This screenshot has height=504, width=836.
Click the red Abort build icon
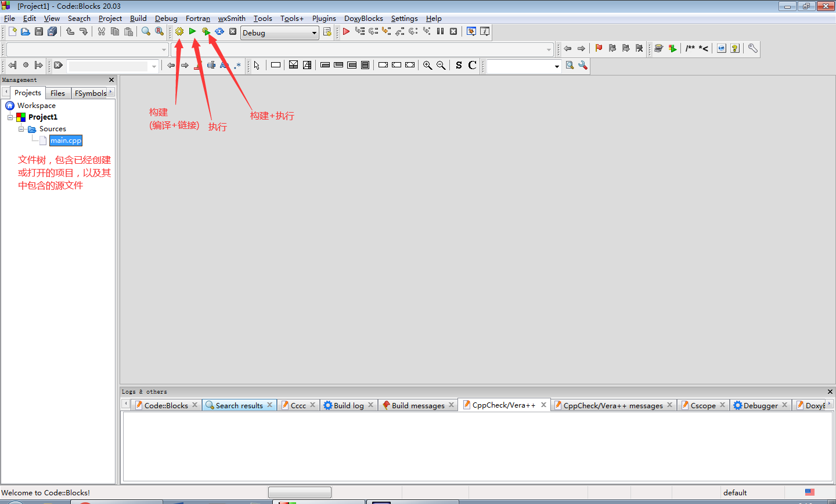pyautogui.click(x=232, y=31)
